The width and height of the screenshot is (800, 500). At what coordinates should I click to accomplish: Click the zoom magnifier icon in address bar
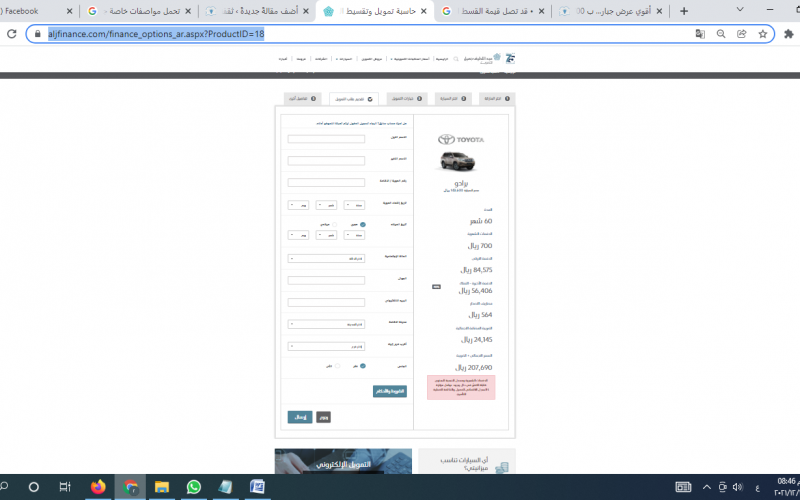pos(721,34)
